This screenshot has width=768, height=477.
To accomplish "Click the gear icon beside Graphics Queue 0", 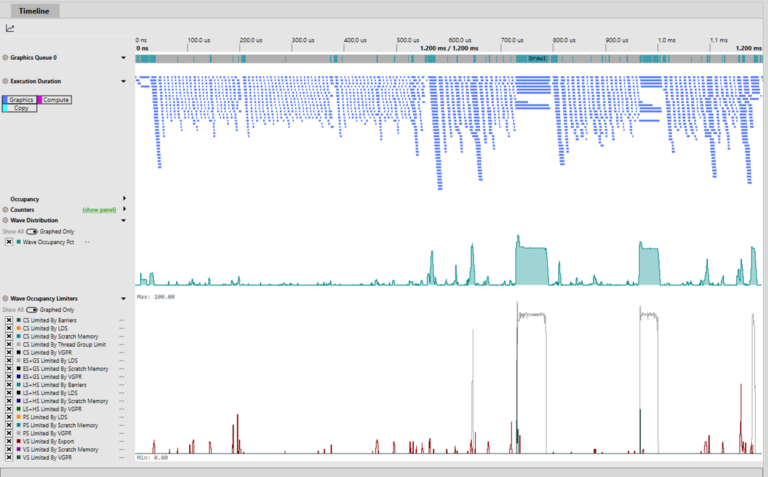I will pyautogui.click(x=5, y=57).
